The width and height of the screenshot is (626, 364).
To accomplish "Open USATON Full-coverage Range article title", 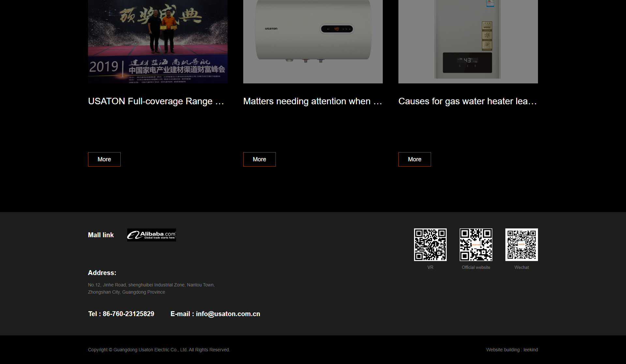I will (x=156, y=101).
